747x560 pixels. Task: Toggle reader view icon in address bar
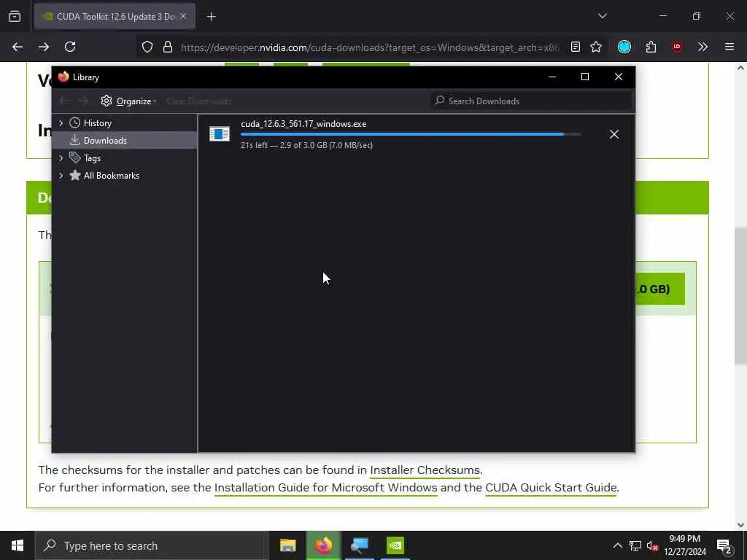[x=576, y=47]
